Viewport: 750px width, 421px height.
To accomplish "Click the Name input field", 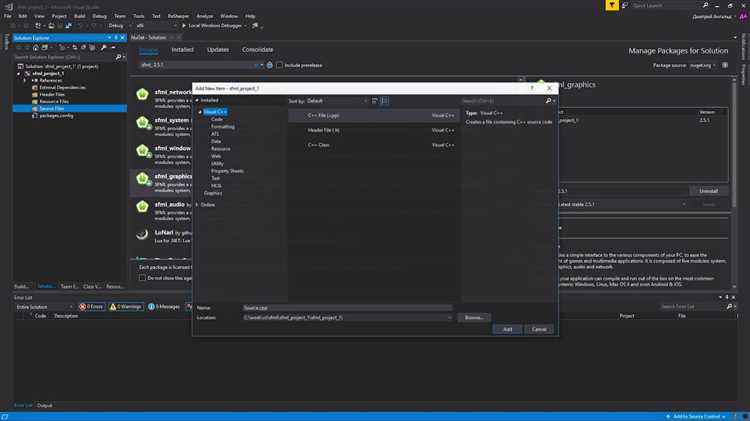I will (x=347, y=308).
